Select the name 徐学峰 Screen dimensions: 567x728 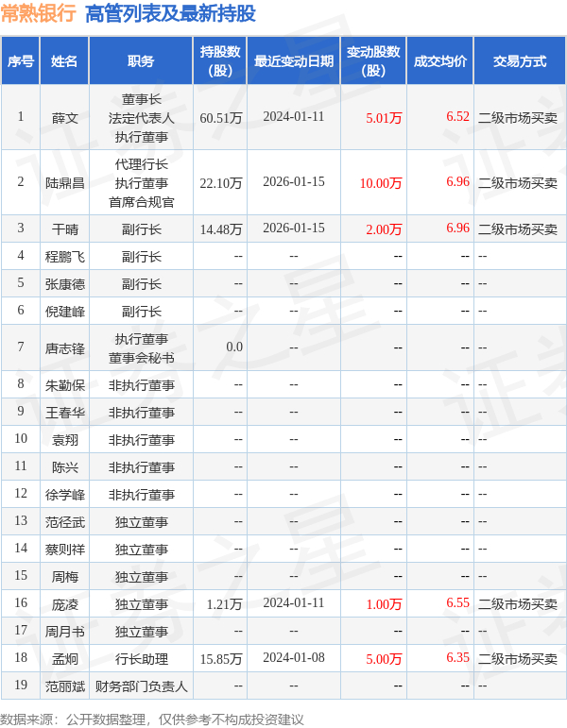tap(64, 495)
